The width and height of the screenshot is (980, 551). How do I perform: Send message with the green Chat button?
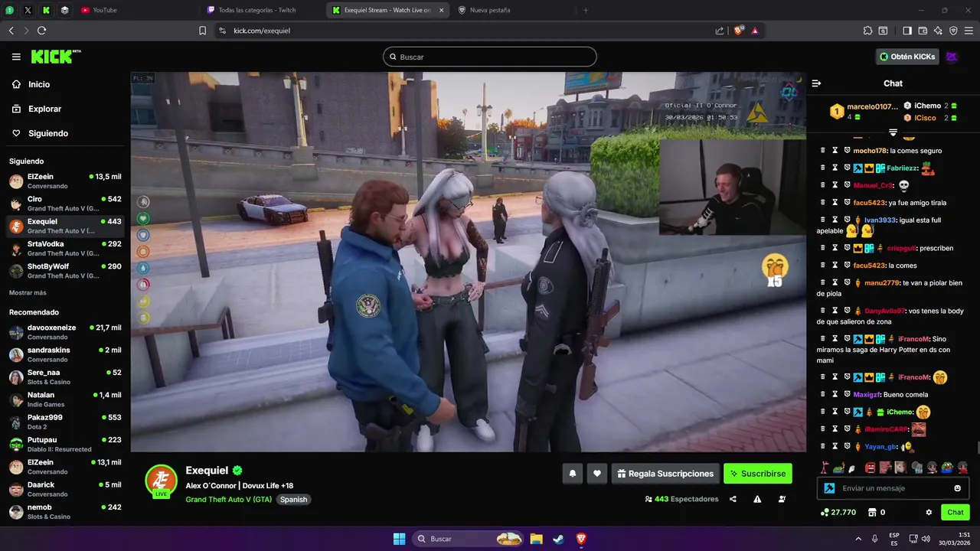(955, 512)
